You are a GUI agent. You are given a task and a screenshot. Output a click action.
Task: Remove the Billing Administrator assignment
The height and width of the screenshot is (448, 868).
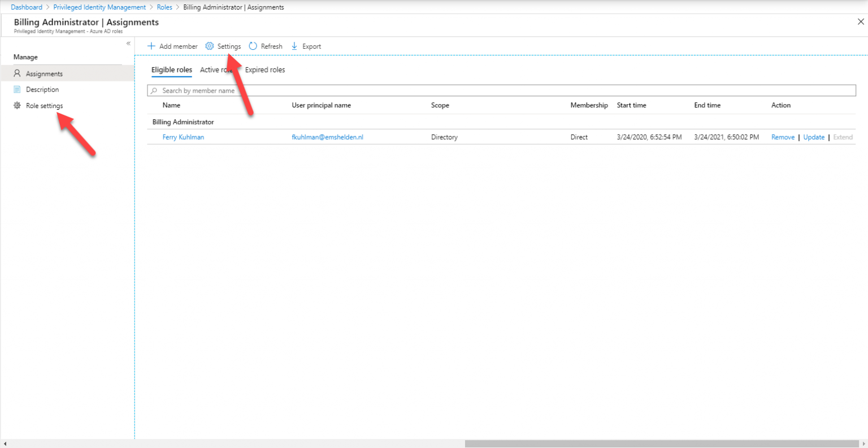tap(783, 137)
